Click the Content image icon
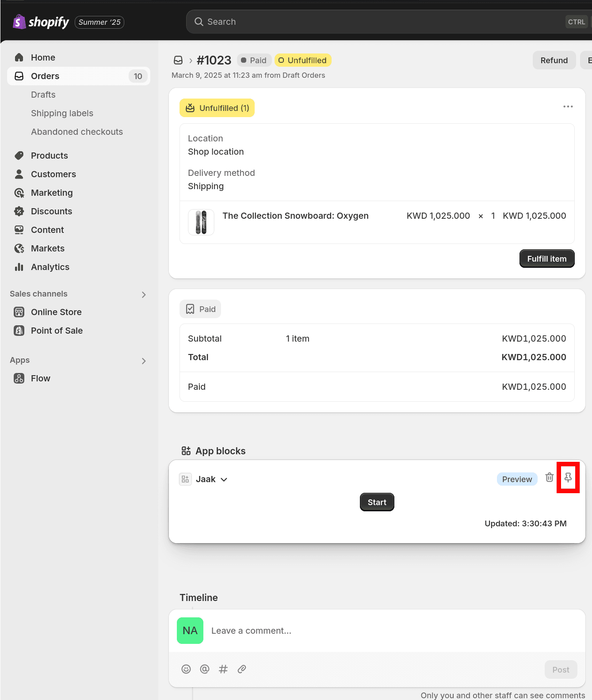 [x=19, y=230]
